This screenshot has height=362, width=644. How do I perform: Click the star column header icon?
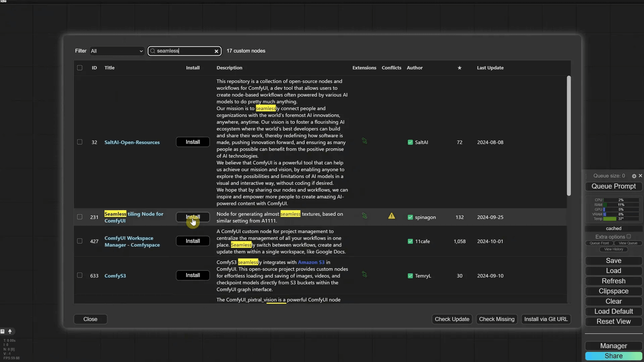coord(460,68)
